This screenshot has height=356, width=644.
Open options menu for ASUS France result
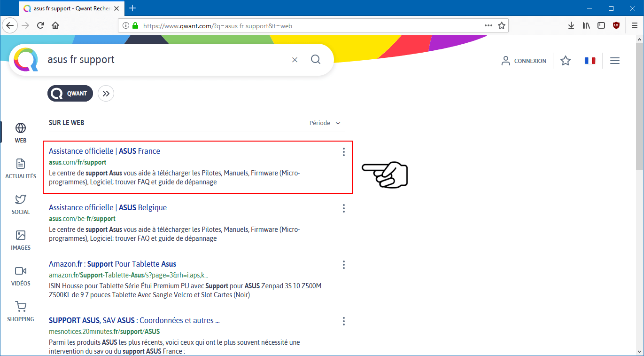(x=344, y=151)
